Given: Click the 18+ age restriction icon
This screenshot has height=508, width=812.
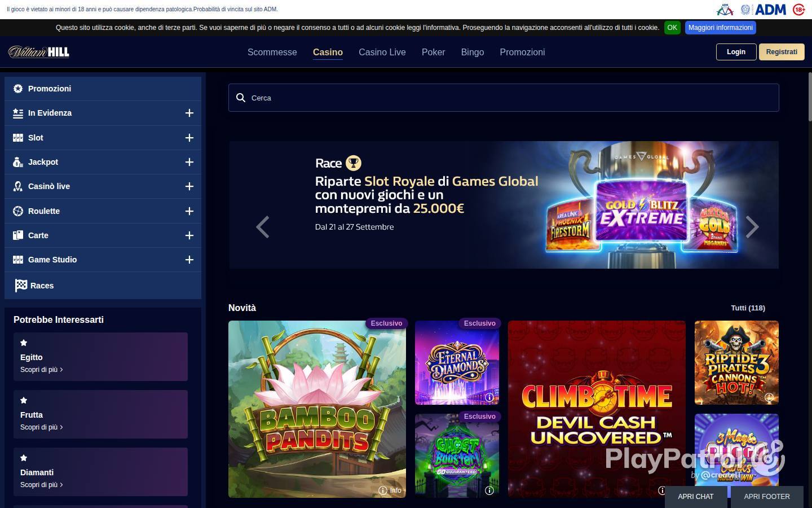Looking at the screenshot, I should tap(798, 10).
